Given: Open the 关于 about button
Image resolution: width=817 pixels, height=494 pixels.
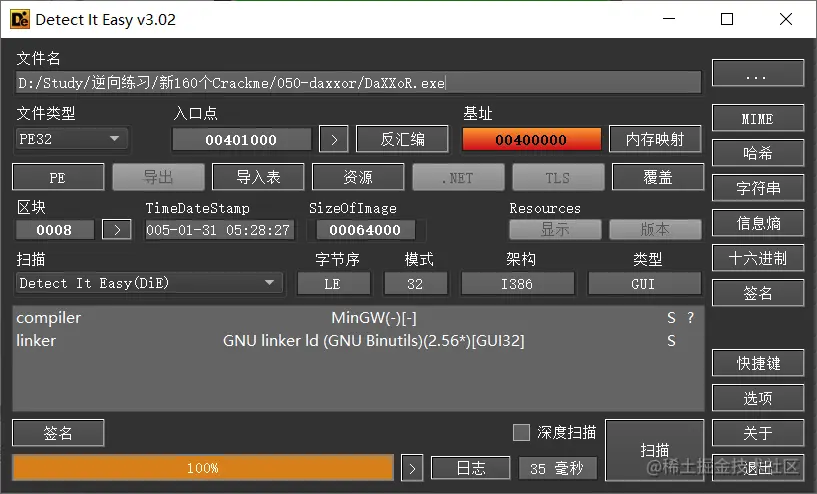Looking at the screenshot, I should point(758,433).
